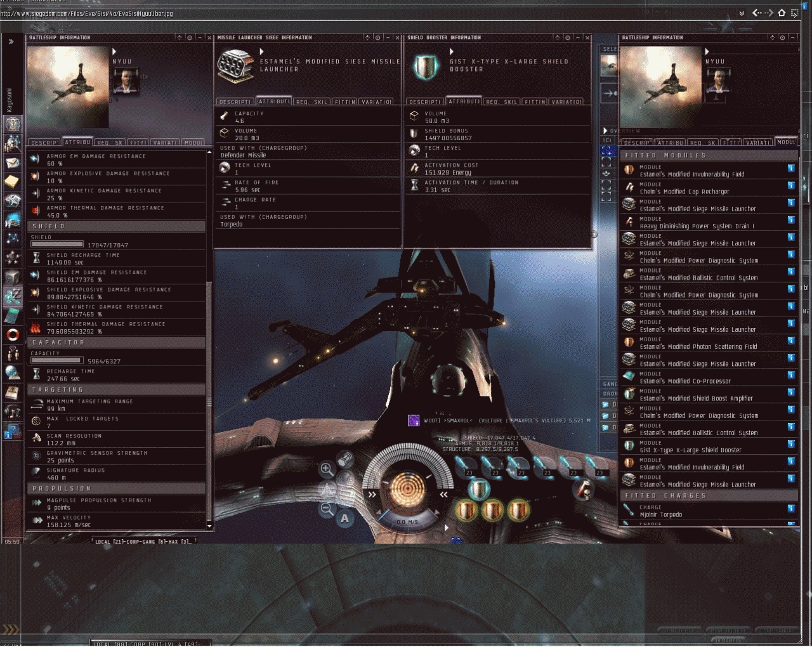Click triangle beside NYUU in right window
812x647 pixels.
[707, 51]
